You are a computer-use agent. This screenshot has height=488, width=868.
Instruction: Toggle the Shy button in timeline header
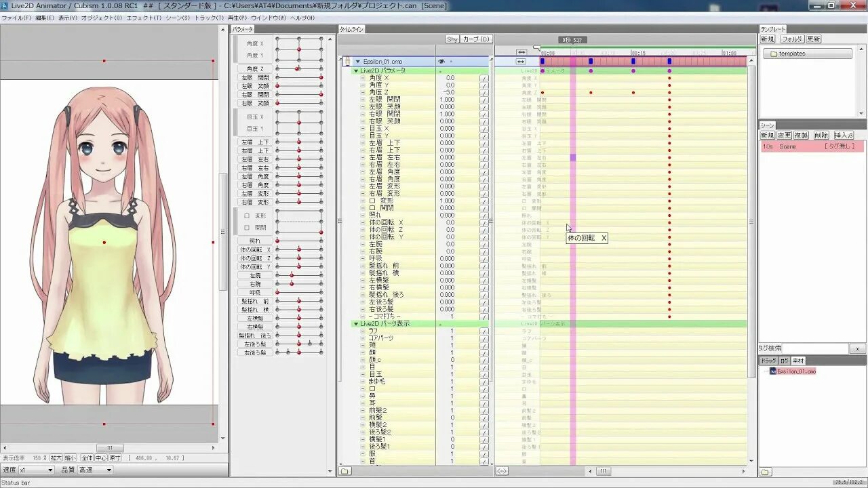coord(452,39)
